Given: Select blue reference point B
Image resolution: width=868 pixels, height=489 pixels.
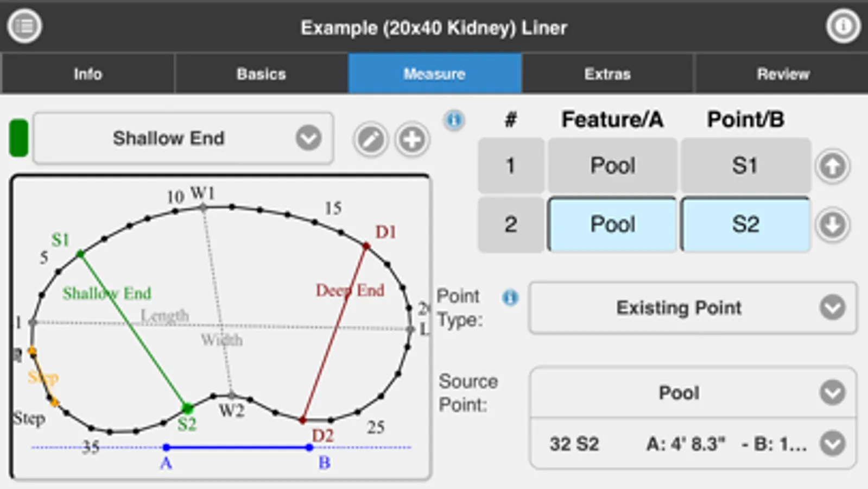Looking at the screenshot, I should tap(309, 448).
